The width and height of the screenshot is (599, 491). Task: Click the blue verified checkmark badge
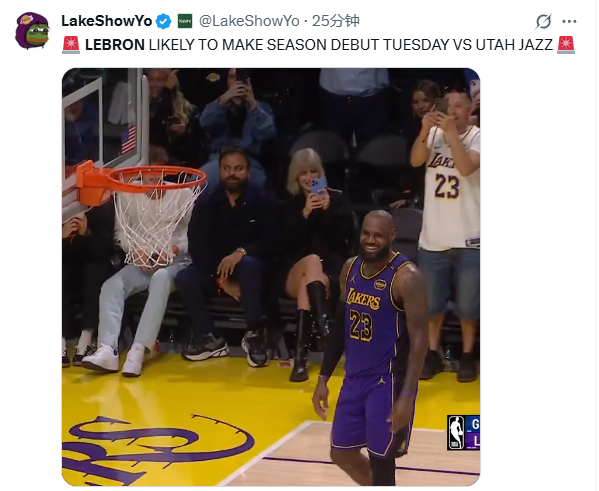tap(164, 21)
